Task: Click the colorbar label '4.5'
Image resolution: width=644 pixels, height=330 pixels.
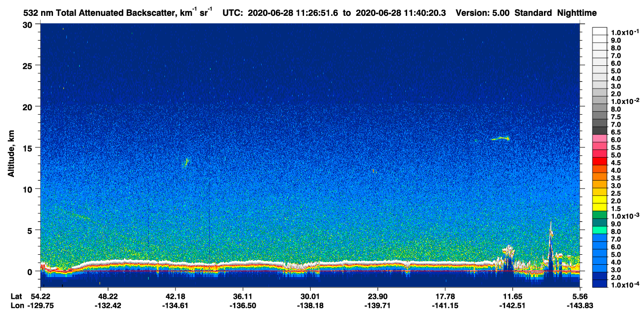Action: point(617,162)
